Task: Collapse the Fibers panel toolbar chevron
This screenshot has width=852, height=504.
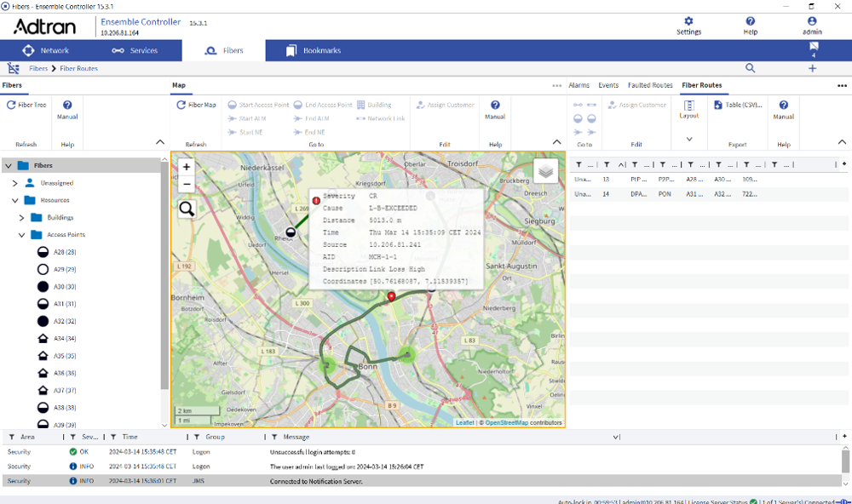Action: (160, 141)
